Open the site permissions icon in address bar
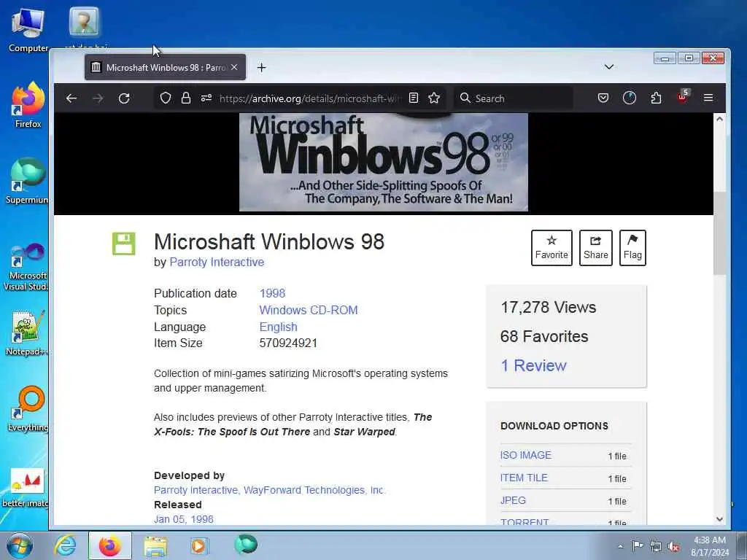The height and width of the screenshot is (560, 747). coord(206,98)
